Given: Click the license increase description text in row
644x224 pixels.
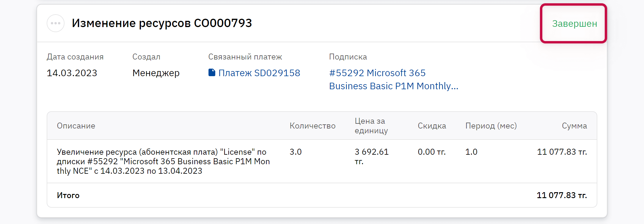Looking at the screenshot, I should point(163,161).
